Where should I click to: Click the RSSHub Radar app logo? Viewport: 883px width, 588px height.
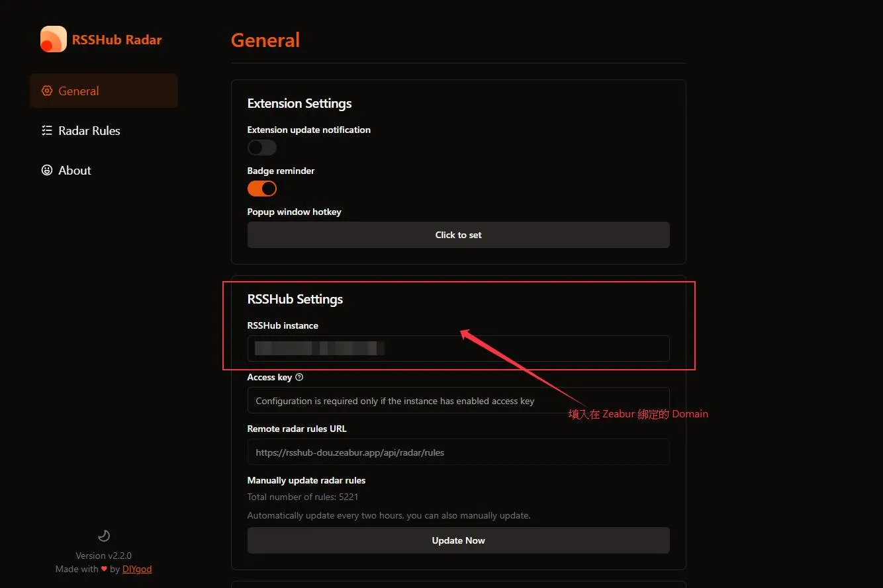point(53,39)
